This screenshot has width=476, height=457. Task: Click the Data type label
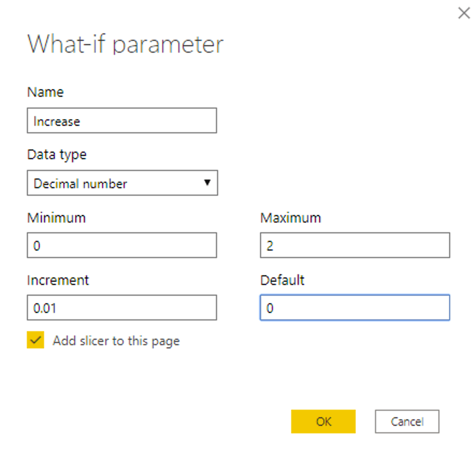57,155
